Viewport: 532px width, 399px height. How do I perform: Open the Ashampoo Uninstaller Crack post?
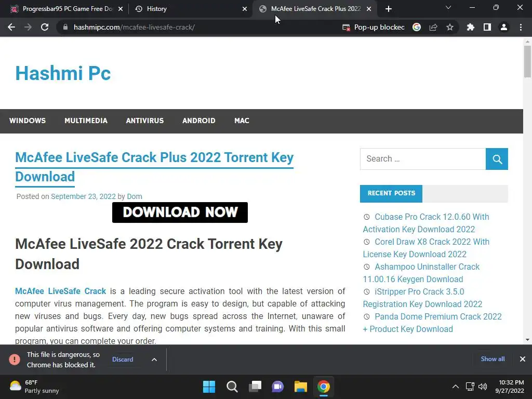point(421,273)
